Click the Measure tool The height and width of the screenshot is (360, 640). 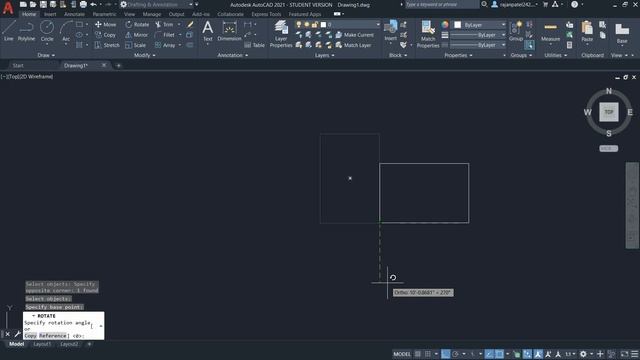[550, 31]
